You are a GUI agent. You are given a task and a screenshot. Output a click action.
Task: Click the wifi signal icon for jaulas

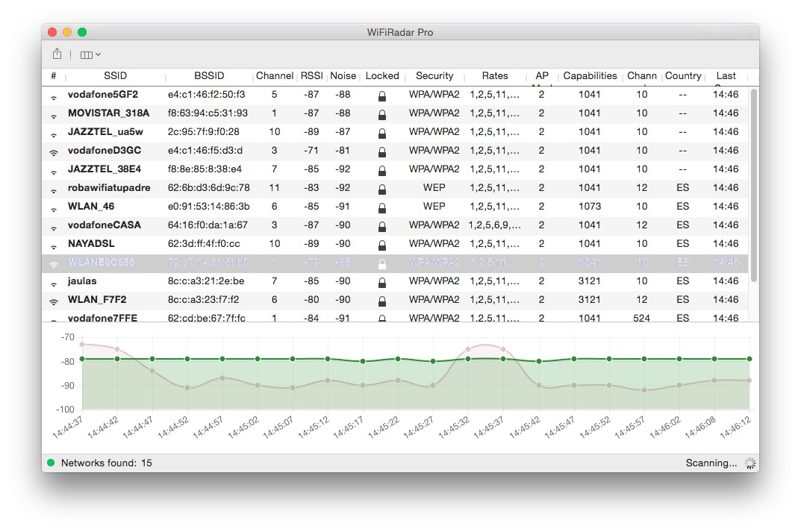[53, 284]
